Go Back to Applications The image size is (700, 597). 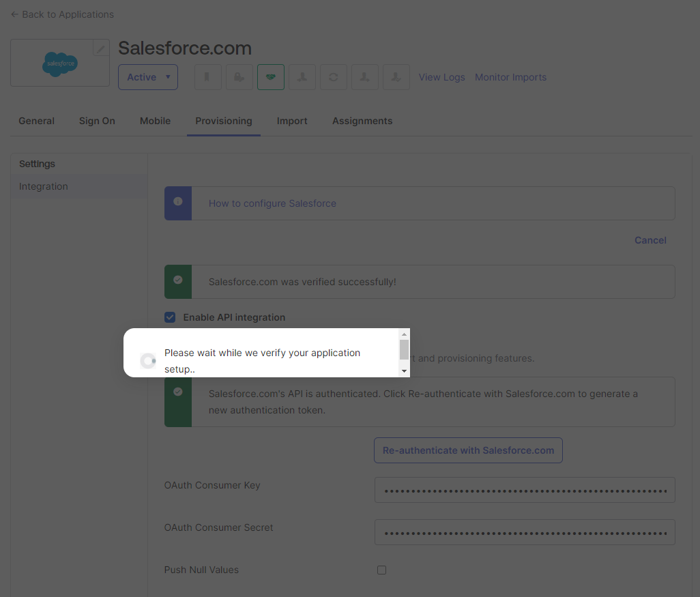tap(63, 14)
